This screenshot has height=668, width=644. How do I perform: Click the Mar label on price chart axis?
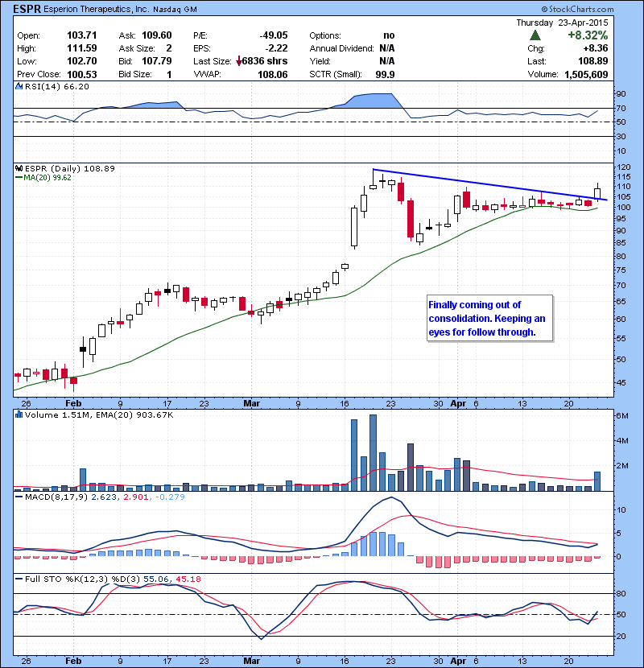[x=251, y=403]
